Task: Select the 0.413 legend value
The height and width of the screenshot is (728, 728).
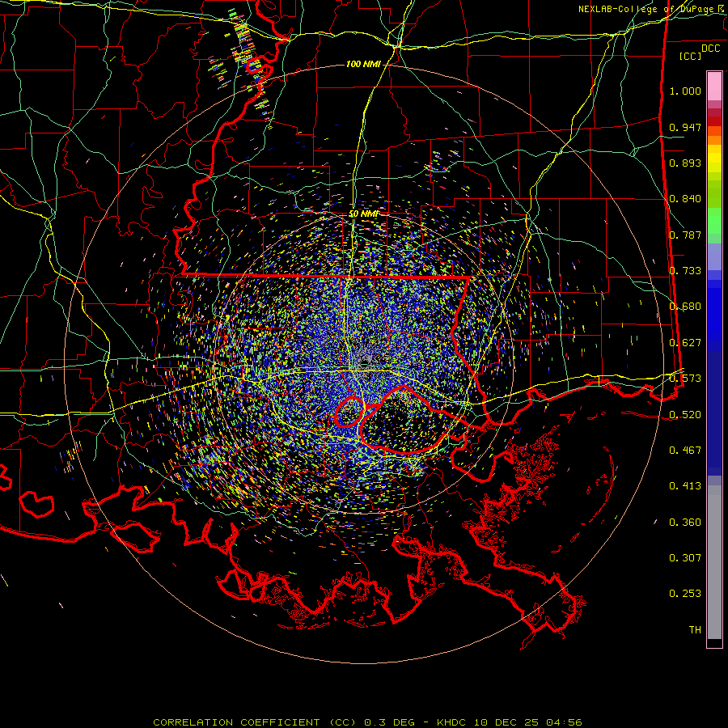Action: pyautogui.click(x=685, y=486)
